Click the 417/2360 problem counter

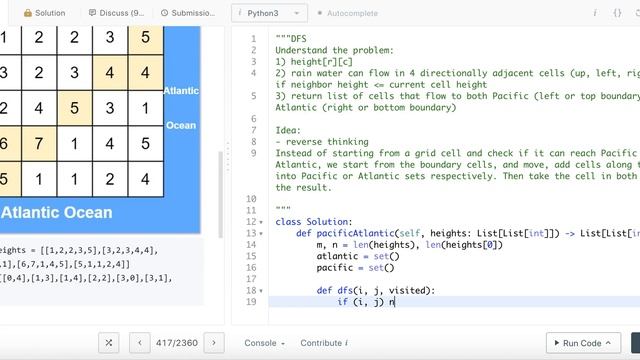click(x=177, y=343)
